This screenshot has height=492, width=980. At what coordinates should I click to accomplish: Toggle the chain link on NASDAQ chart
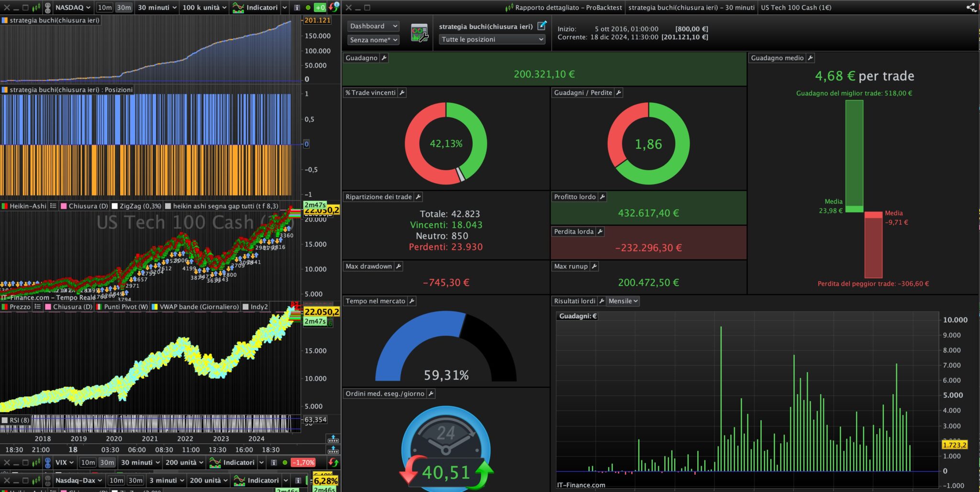click(48, 8)
